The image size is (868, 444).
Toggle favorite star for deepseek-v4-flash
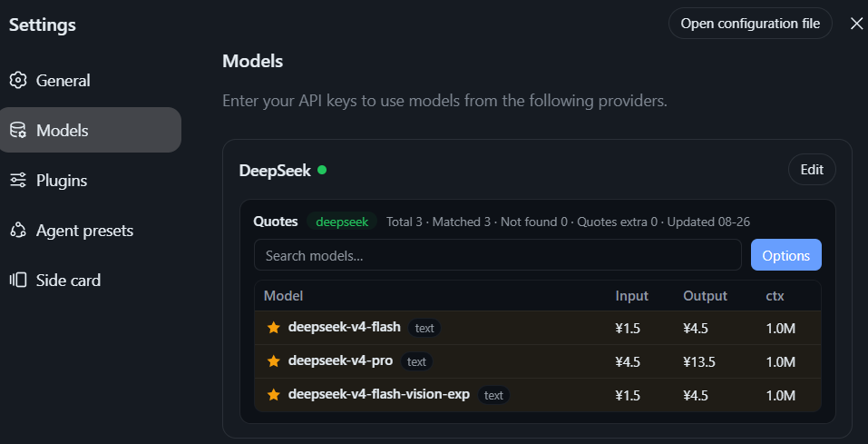pyautogui.click(x=274, y=328)
